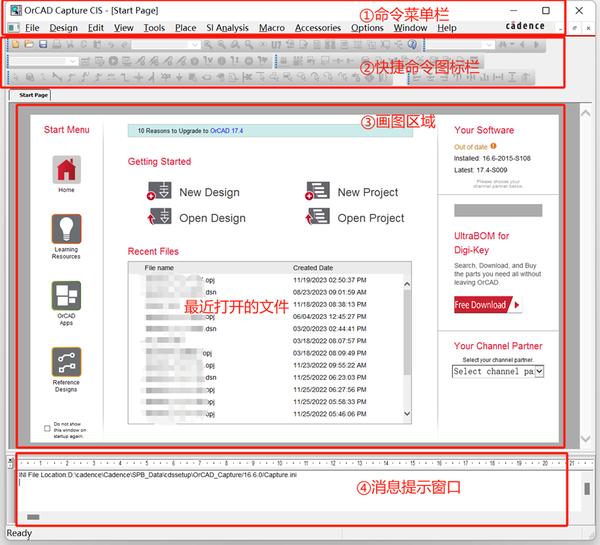600x545 pixels.
Task: Click the Print toolbar icon
Action: [56, 44]
